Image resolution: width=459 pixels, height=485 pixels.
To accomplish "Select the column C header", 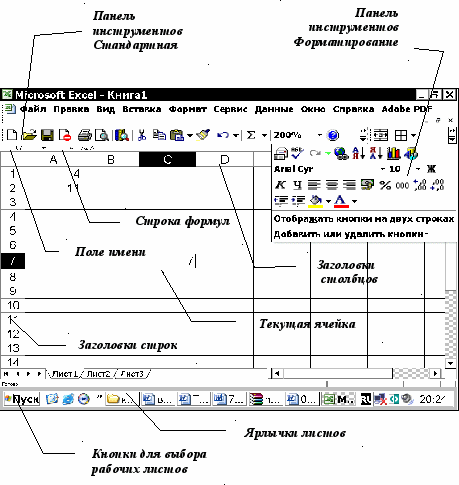I will point(167,159).
